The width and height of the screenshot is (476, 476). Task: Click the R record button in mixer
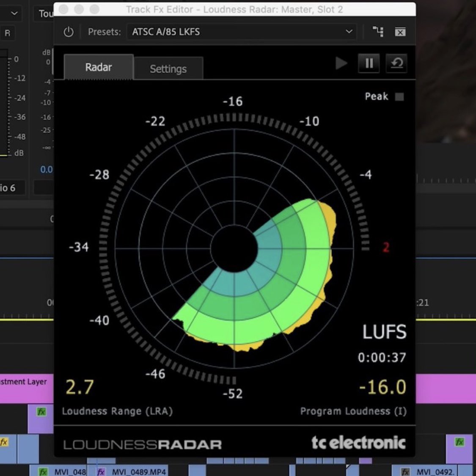tap(8, 33)
